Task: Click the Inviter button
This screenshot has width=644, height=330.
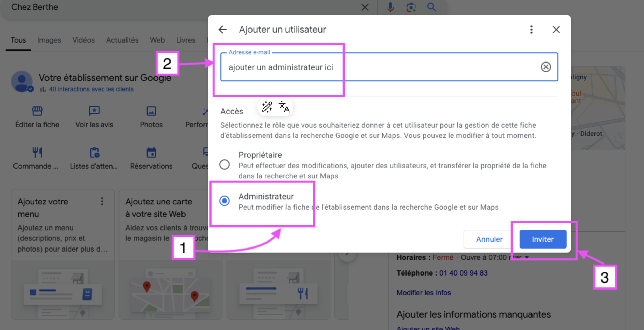Action: (543, 239)
